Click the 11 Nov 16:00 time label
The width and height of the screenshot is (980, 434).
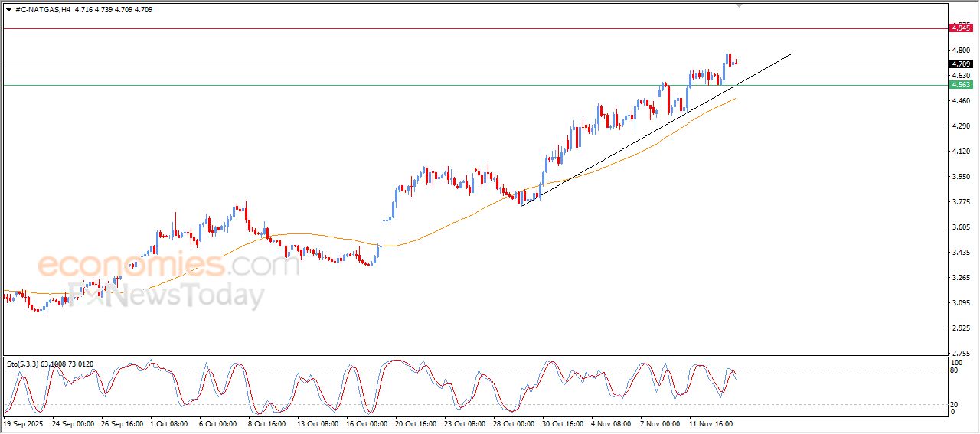point(711,423)
